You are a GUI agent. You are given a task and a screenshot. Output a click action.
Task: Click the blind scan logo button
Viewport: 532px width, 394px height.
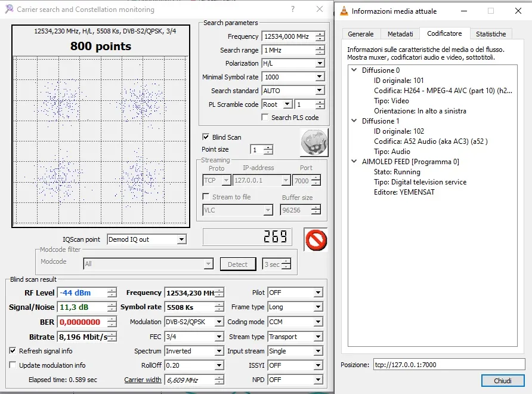click(314, 143)
